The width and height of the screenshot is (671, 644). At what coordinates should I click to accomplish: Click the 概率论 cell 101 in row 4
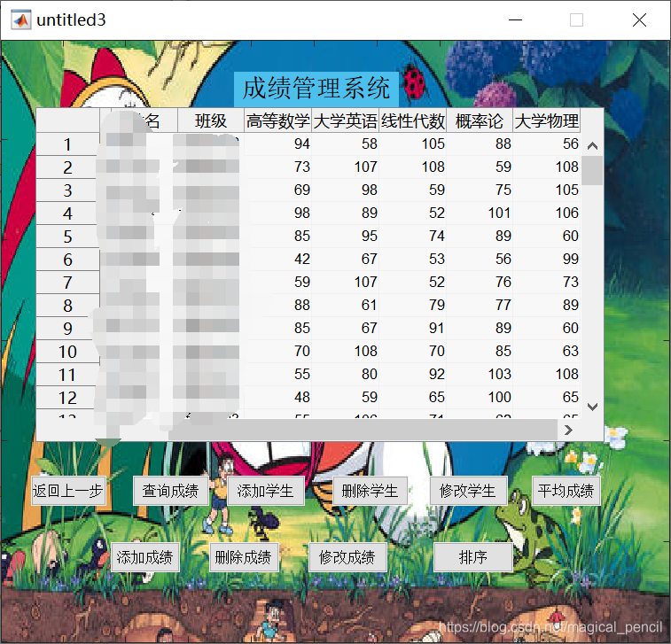[x=480, y=213]
